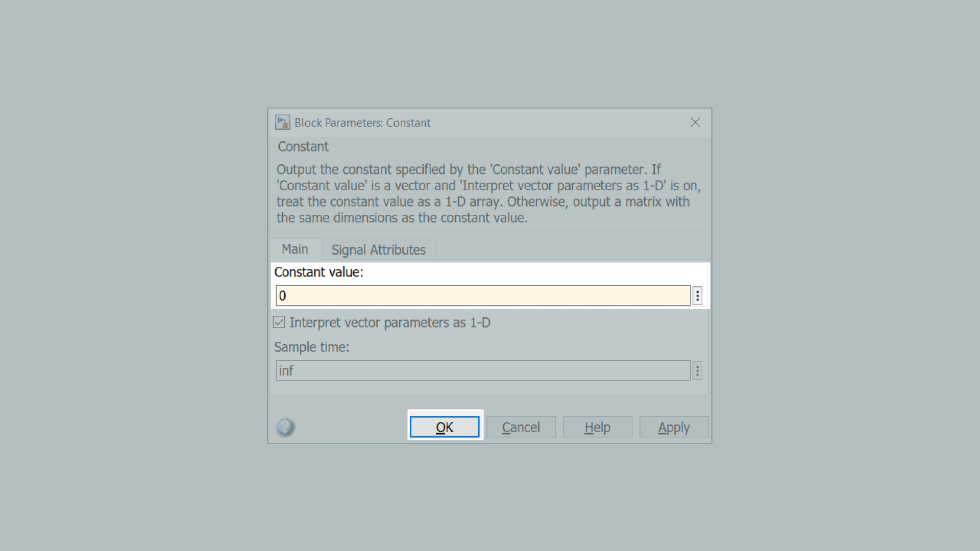Close the Block Parameters dialog with X

point(695,122)
